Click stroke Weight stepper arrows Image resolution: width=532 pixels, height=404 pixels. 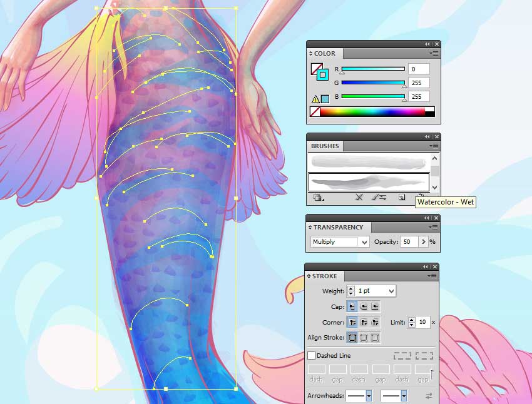point(351,291)
